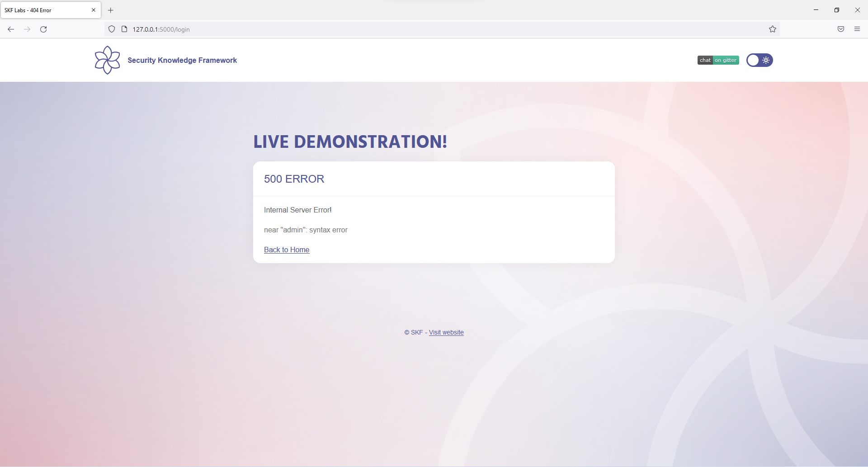Screen dimensions: 868x467
Task: Open the Save to Pocket icon
Action: coord(841,29)
